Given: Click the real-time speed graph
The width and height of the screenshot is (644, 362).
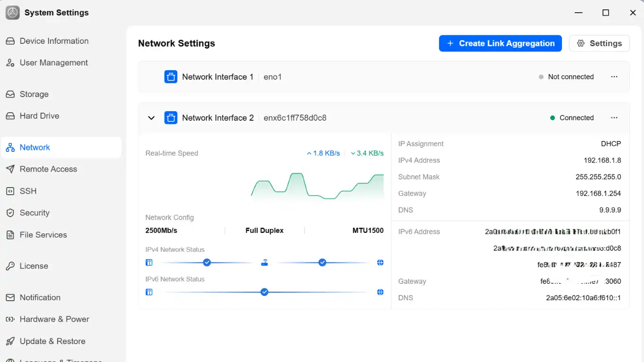Looking at the screenshot, I should (317, 187).
